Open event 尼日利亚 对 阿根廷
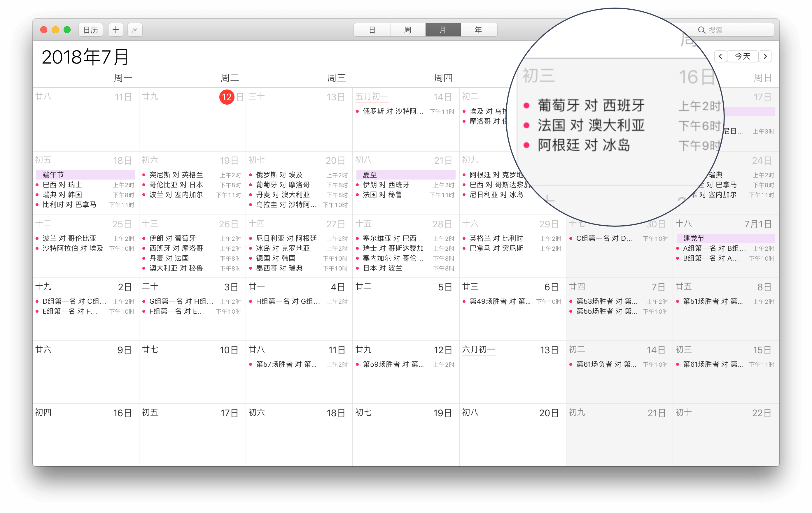Image resolution: width=812 pixels, height=513 pixels. click(x=298, y=238)
